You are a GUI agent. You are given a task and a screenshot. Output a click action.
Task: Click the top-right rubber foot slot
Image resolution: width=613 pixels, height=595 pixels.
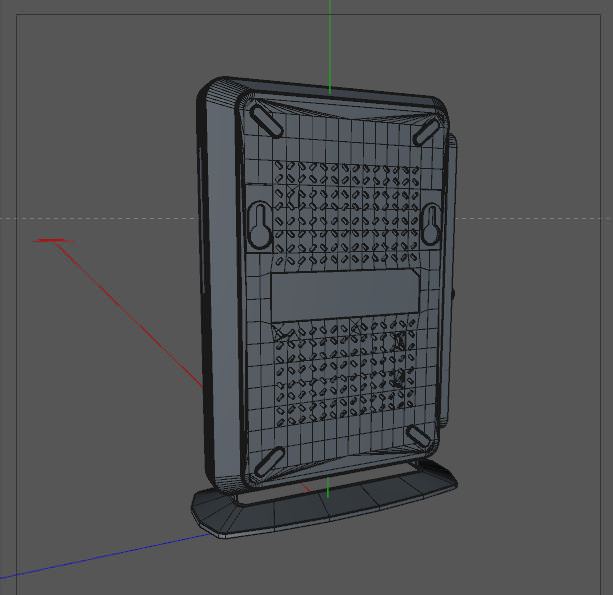pos(426,132)
